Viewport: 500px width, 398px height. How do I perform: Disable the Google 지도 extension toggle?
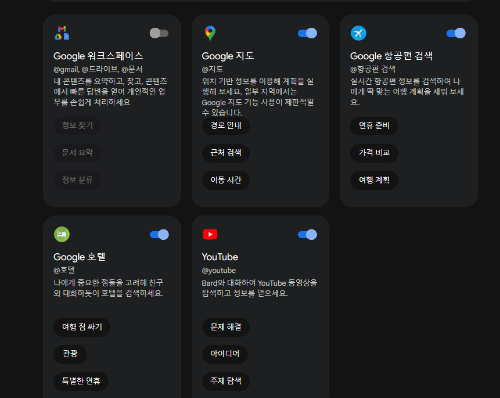tap(307, 33)
